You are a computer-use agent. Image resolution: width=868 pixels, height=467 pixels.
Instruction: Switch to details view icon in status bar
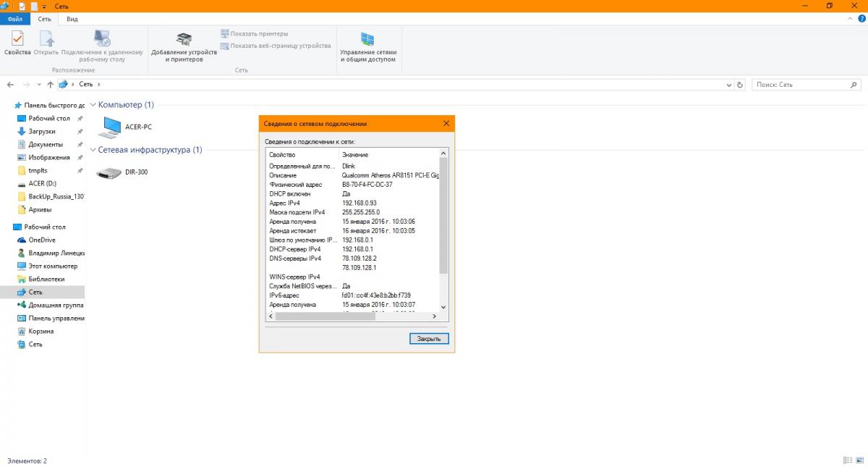point(847,460)
